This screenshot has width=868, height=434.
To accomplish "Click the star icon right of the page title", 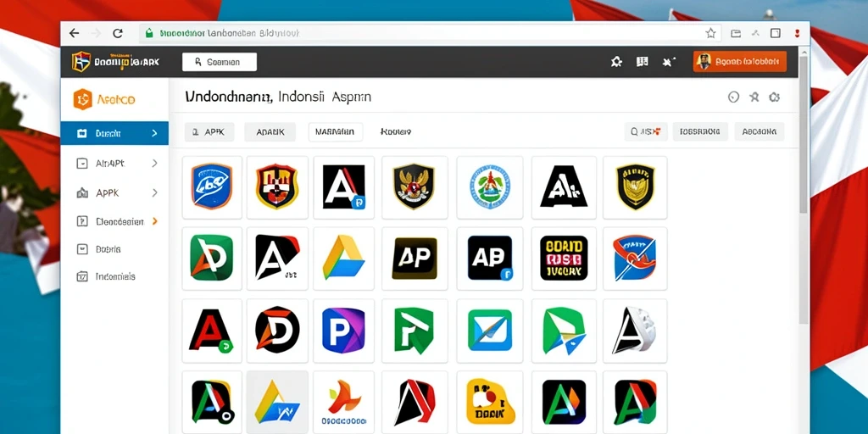I will 754,97.
